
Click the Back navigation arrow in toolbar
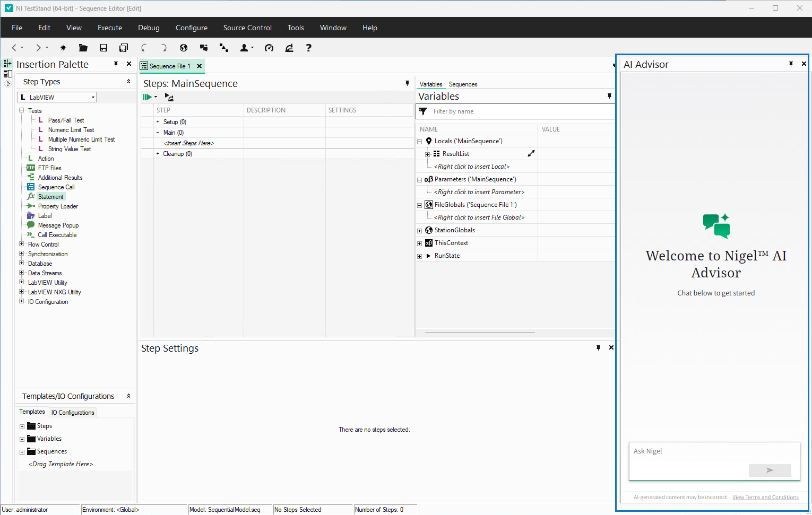(14, 48)
